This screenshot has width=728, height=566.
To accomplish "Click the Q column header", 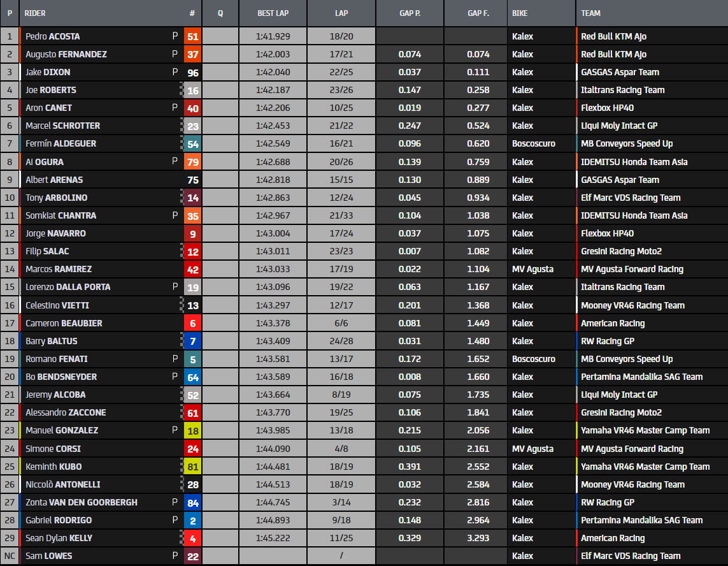I will (220, 13).
